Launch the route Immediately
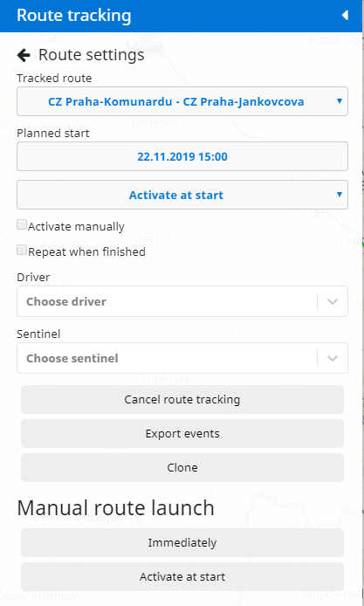Image resolution: width=364 pixels, height=606 pixels. click(x=182, y=542)
